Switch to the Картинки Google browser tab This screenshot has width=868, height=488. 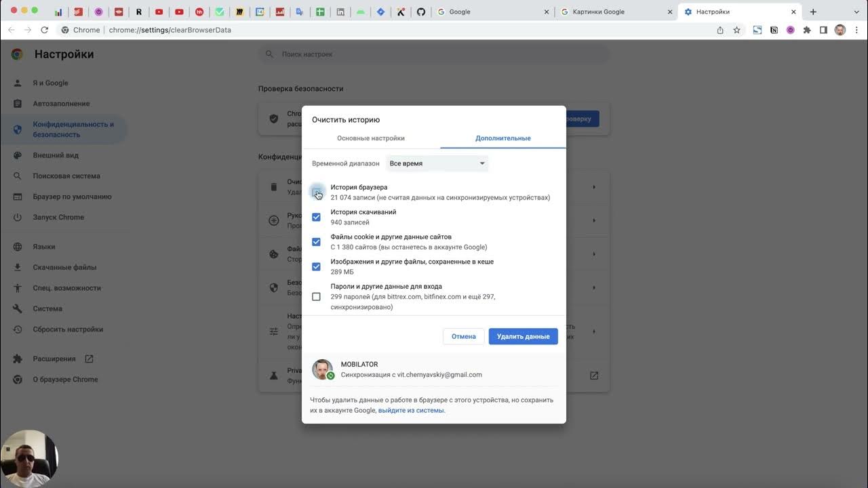tap(616, 12)
